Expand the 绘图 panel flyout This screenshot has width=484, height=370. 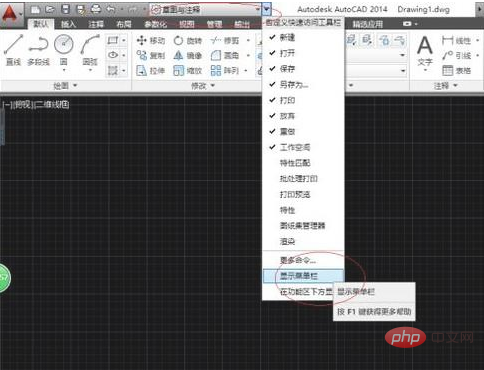click(x=65, y=86)
